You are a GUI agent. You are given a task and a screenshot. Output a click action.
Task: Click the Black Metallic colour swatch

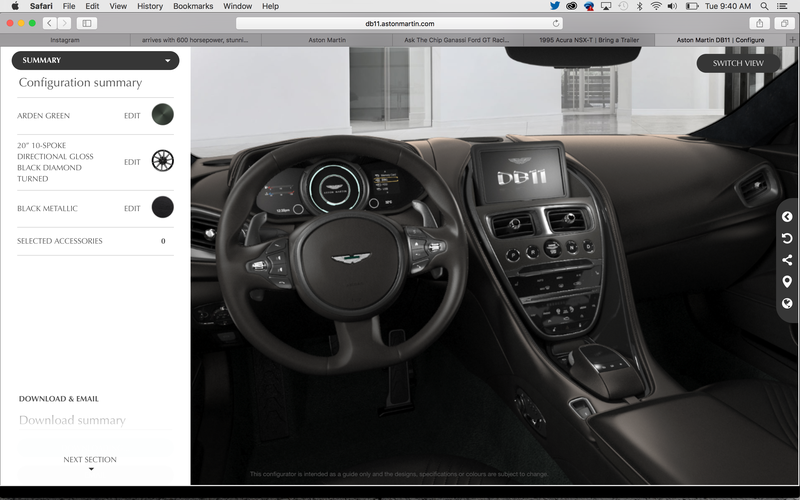click(x=163, y=207)
